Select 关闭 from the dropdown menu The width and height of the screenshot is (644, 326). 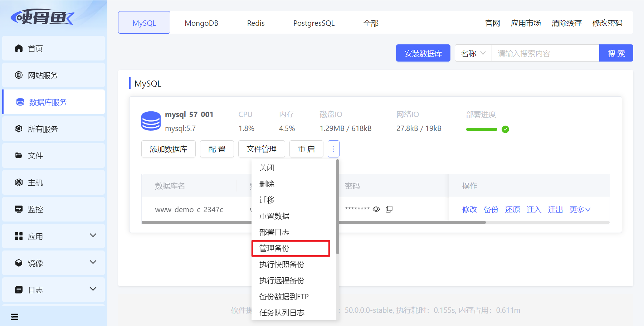(x=293, y=168)
